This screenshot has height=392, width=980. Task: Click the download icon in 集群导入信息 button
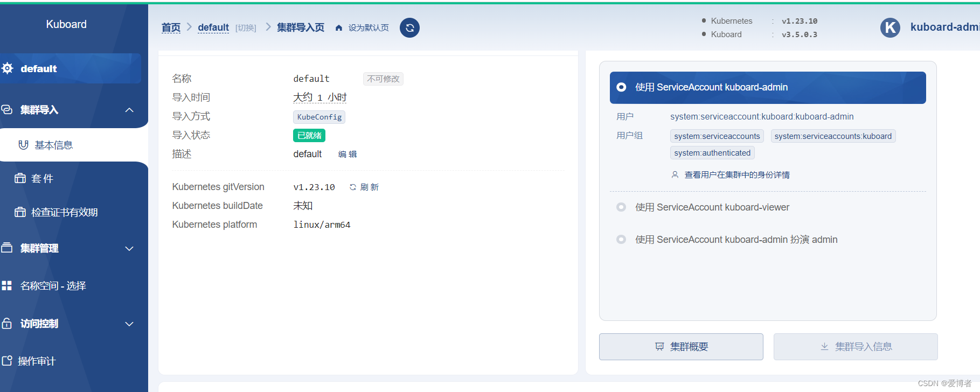pos(824,347)
